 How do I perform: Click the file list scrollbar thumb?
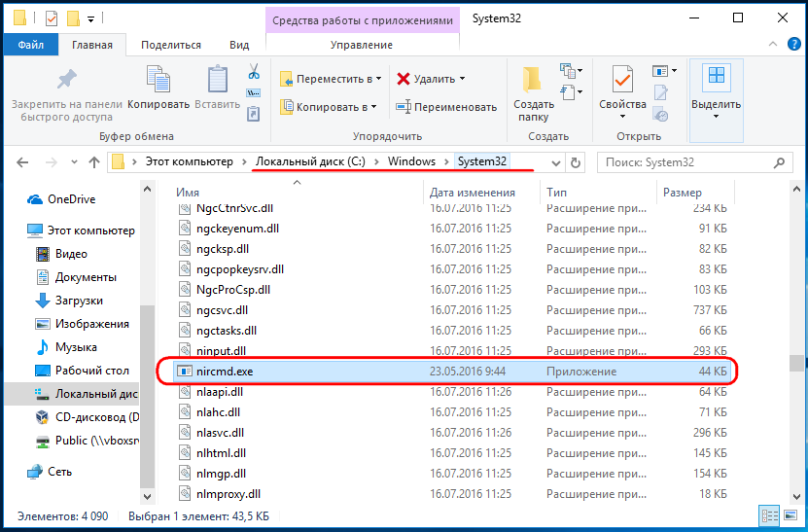(796, 363)
